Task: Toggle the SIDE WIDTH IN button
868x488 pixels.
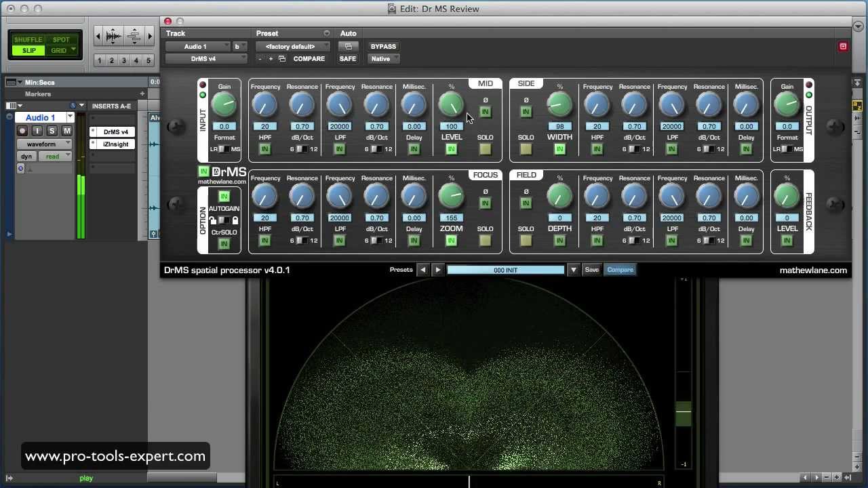Action: pyautogui.click(x=559, y=149)
